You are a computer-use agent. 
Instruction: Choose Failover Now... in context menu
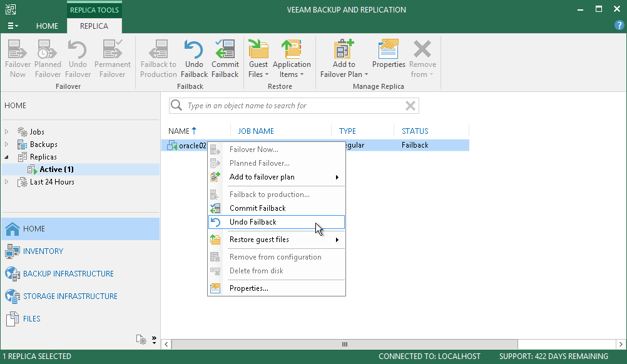(277, 149)
